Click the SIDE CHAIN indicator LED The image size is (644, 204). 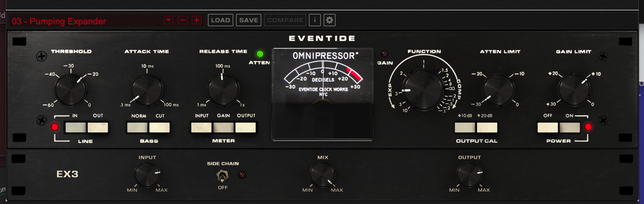(242, 175)
